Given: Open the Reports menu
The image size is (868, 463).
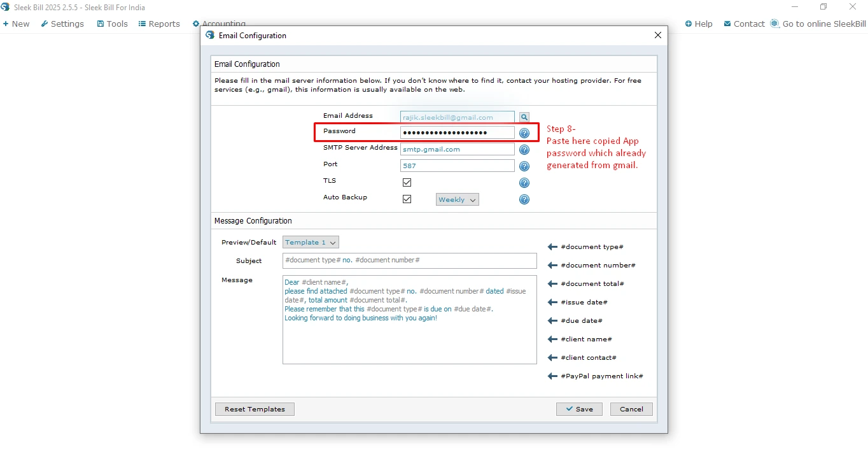Looking at the screenshot, I should [x=159, y=24].
